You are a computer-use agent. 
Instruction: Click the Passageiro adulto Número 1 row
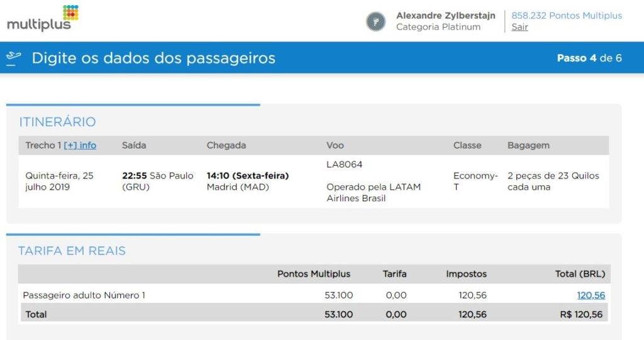point(314,295)
